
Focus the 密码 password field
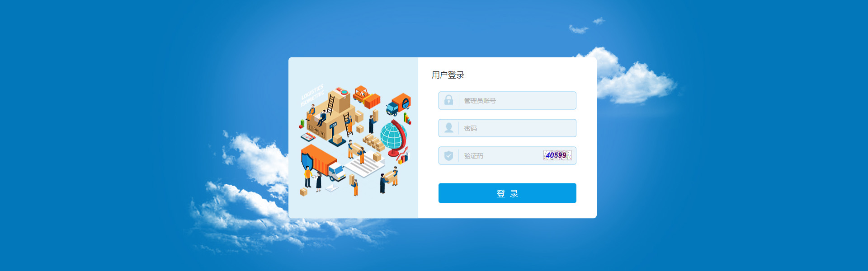(x=507, y=128)
